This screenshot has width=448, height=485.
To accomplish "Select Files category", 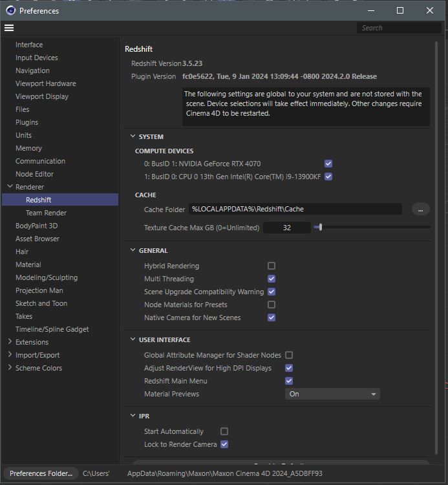I will (22, 109).
